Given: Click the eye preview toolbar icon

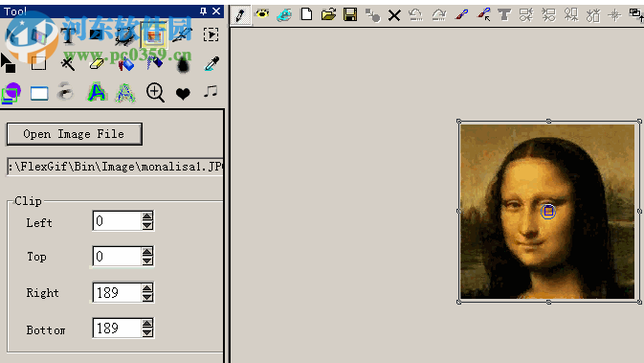Looking at the screenshot, I should pos(262,14).
